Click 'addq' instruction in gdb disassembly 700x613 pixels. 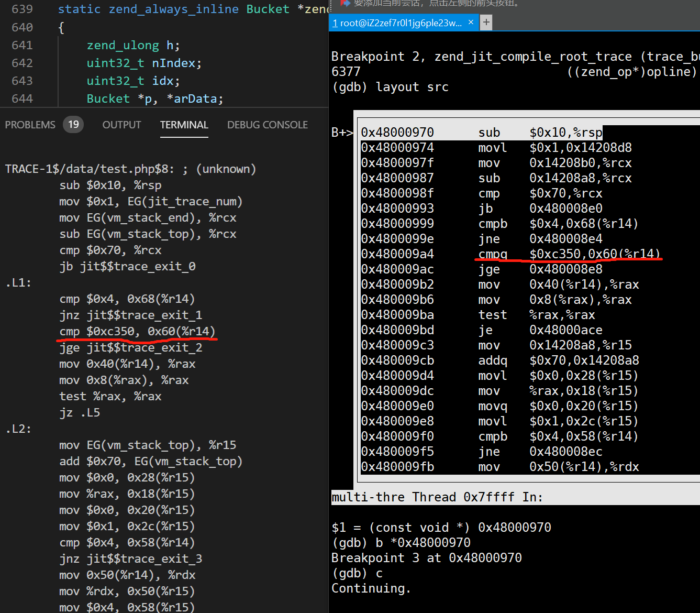click(x=493, y=360)
